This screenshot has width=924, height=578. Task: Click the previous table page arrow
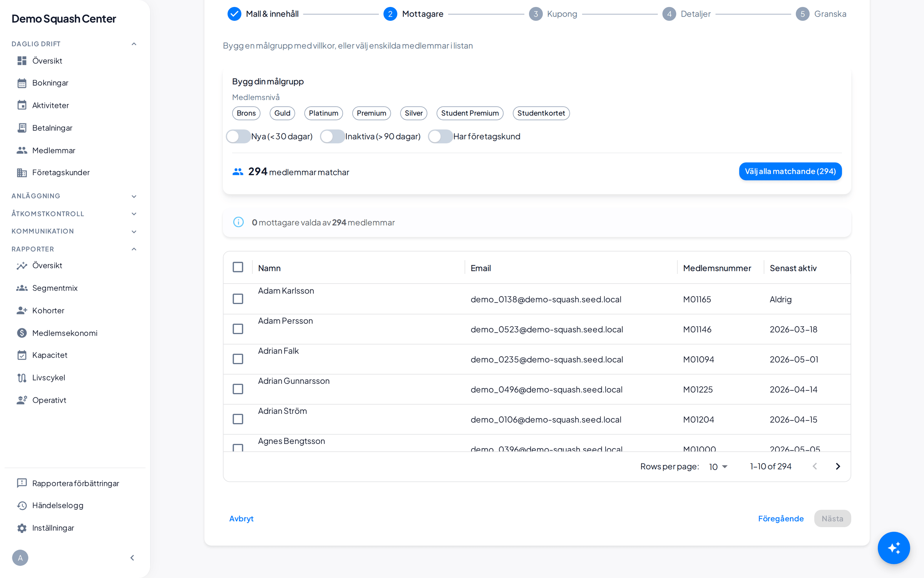815,466
